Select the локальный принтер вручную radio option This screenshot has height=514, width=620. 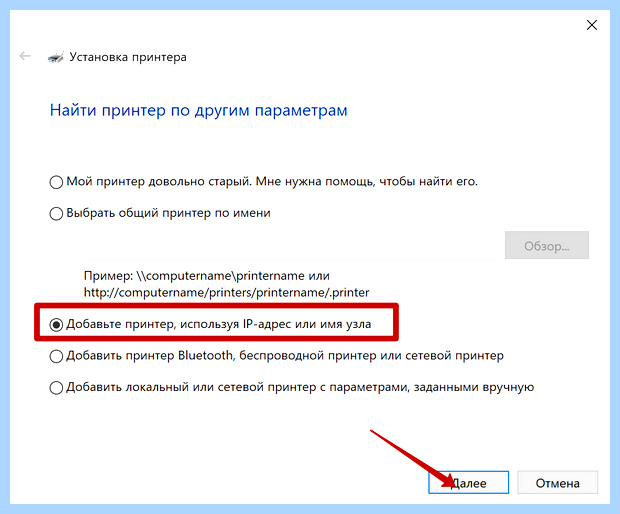click(56, 388)
